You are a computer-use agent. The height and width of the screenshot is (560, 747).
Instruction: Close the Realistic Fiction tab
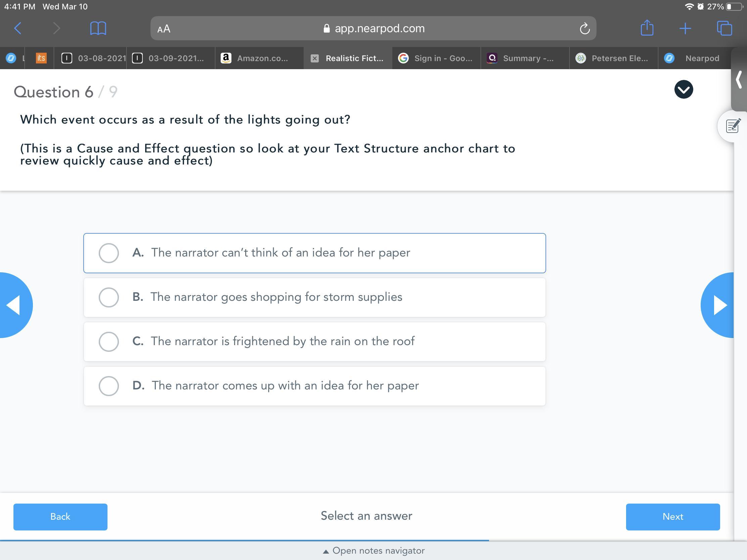314,58
